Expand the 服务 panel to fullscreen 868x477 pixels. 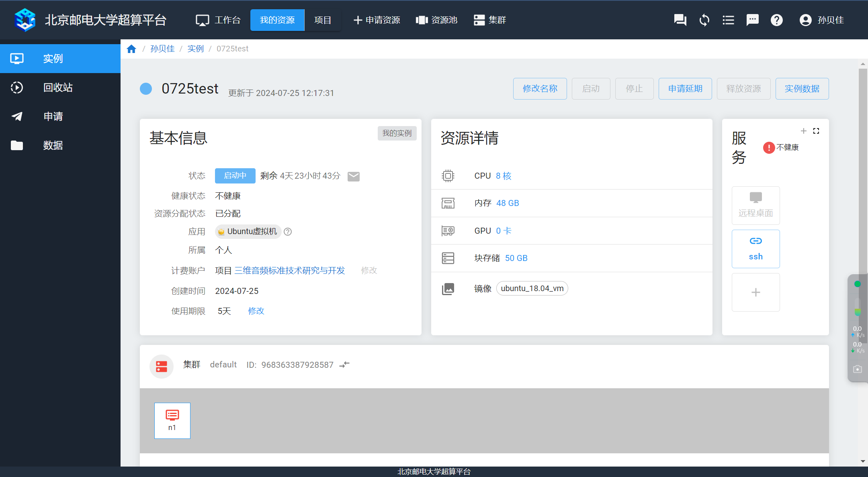[x=816, y=131]
